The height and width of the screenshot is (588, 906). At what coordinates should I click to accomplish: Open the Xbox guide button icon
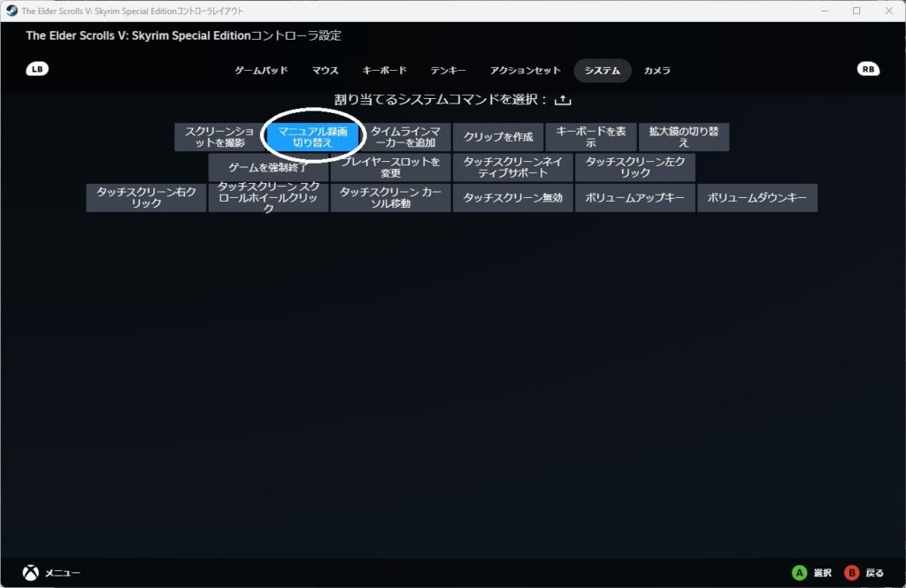[x=31, y=572]
